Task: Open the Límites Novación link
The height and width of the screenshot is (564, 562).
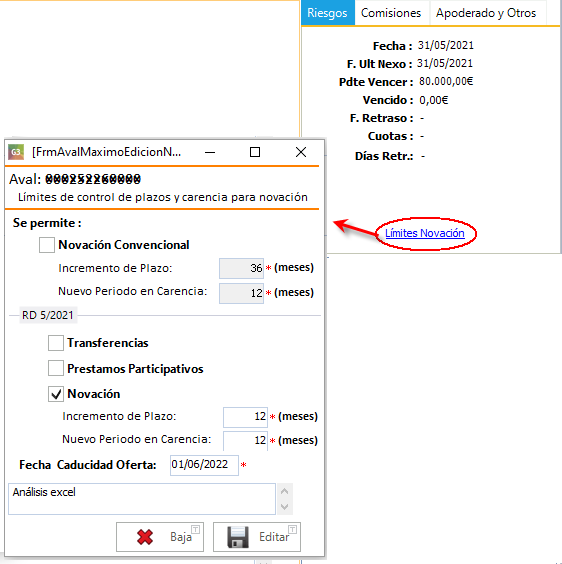Action: coord(425,233)
